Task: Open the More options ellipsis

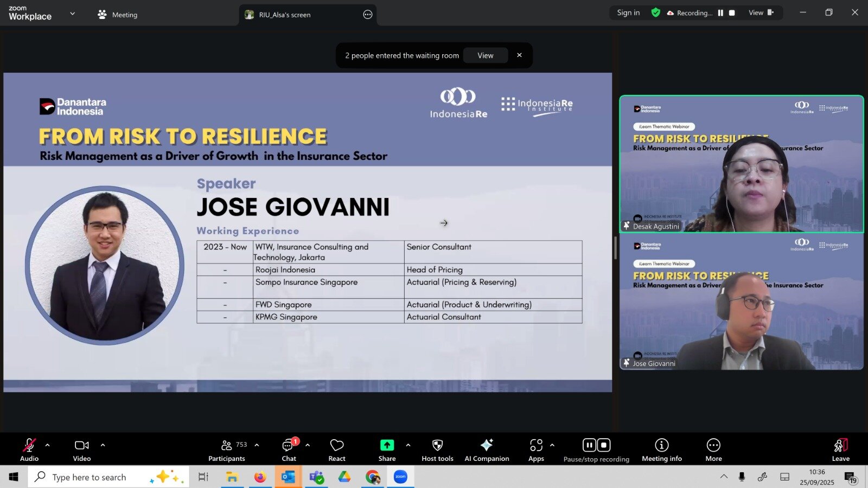Action: pyautogui.click(x=713, y=445)
